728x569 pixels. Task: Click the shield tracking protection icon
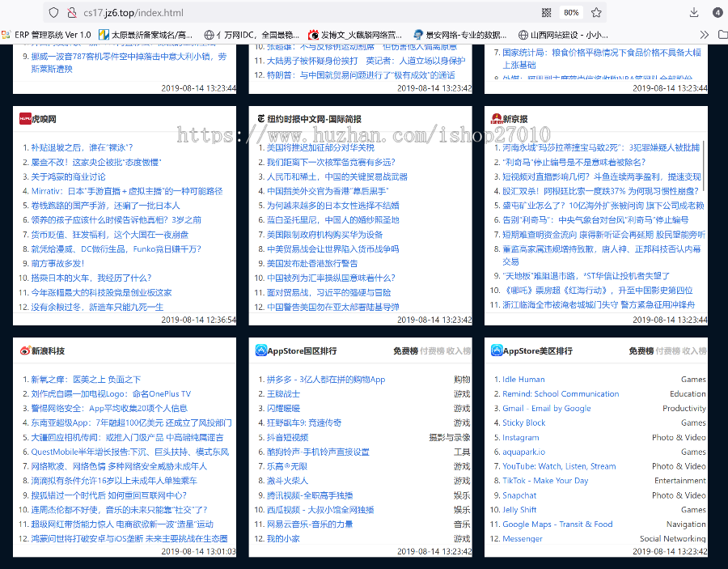click(53, 12)
